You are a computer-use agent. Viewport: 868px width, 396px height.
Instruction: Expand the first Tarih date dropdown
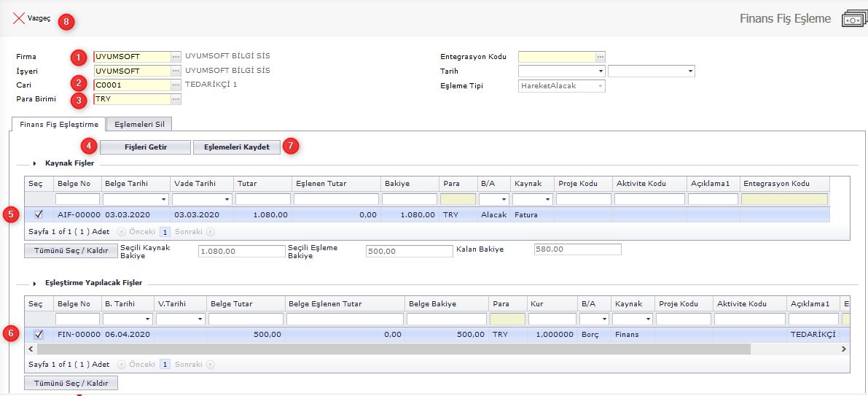pos(601,71)
